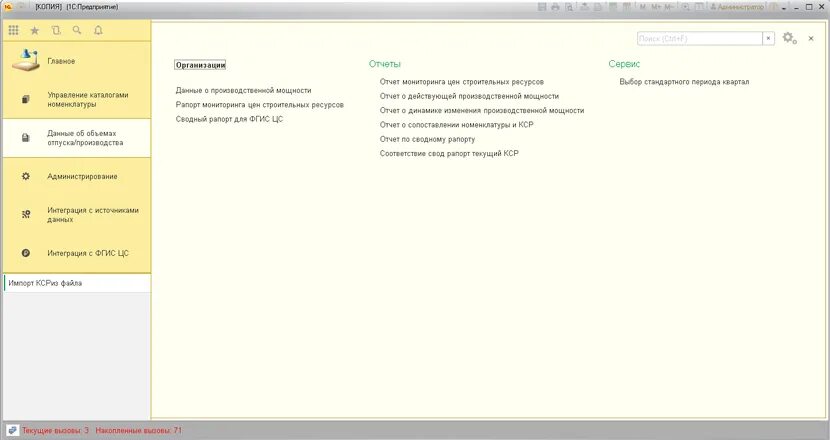This screenshot has width=830, height=440.
Task: Open Favorites star icon
Action: [x=35, y=31]
